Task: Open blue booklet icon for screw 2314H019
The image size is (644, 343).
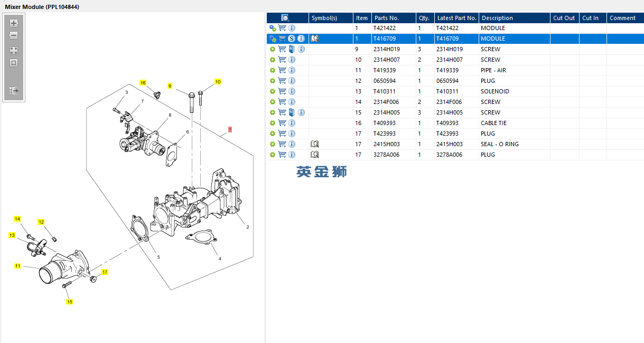Action: (292, 49)
